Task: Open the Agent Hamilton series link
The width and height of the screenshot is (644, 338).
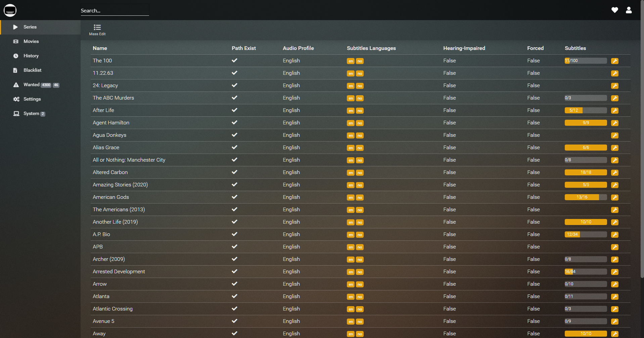Action: pos(111,123)
